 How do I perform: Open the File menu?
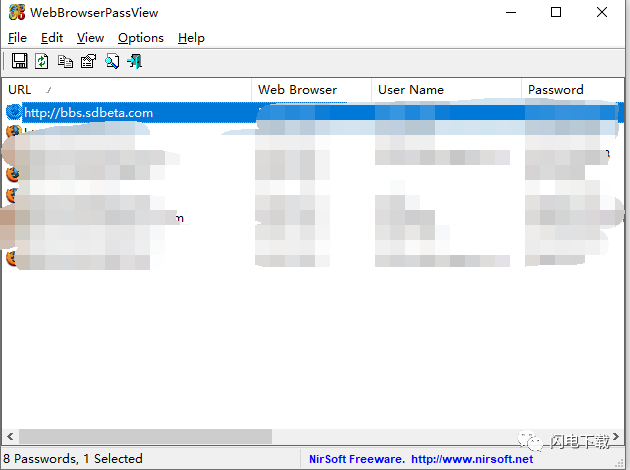(17, 38)
